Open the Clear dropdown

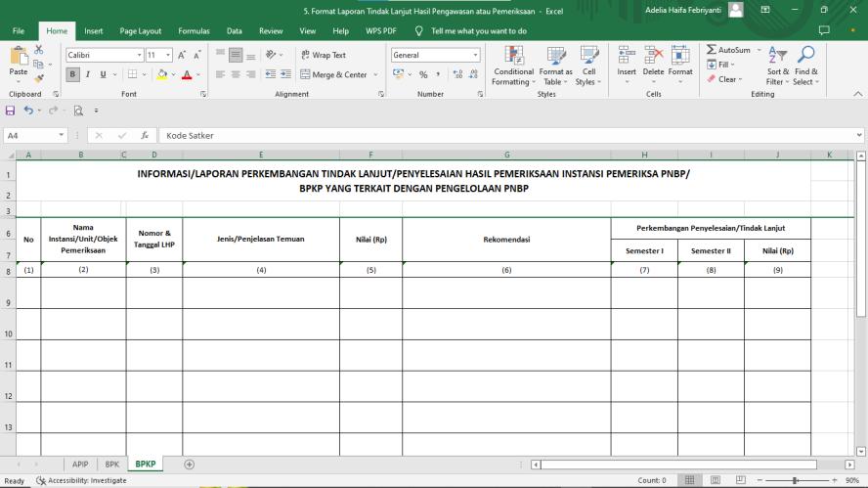click(724, 79)
